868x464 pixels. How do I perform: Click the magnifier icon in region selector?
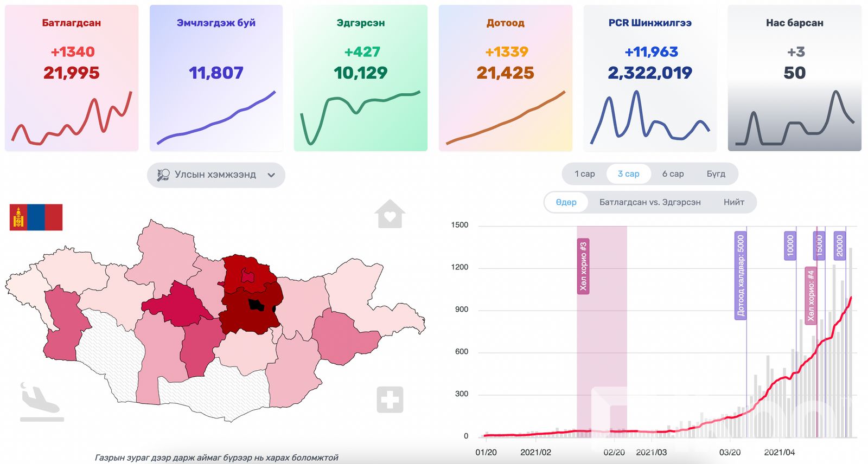[x=163, y=175]
